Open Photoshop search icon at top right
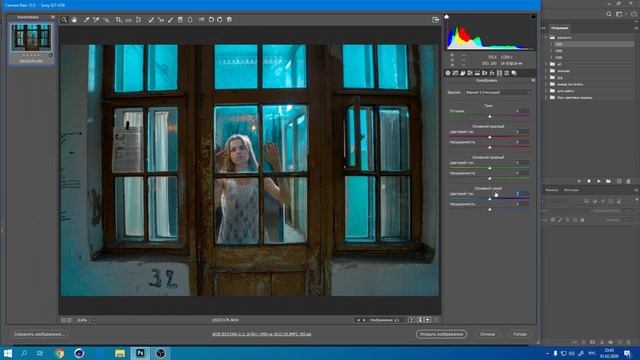 point(609,14)
